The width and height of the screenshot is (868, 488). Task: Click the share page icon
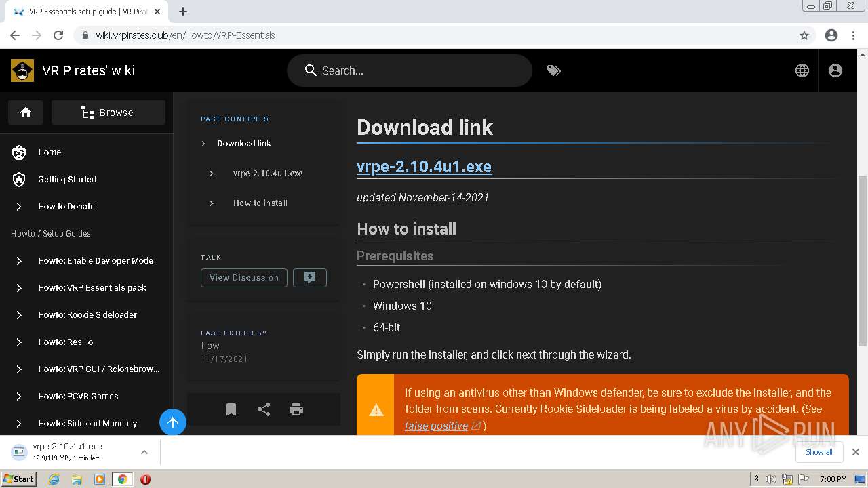click(x=264, y=409)
